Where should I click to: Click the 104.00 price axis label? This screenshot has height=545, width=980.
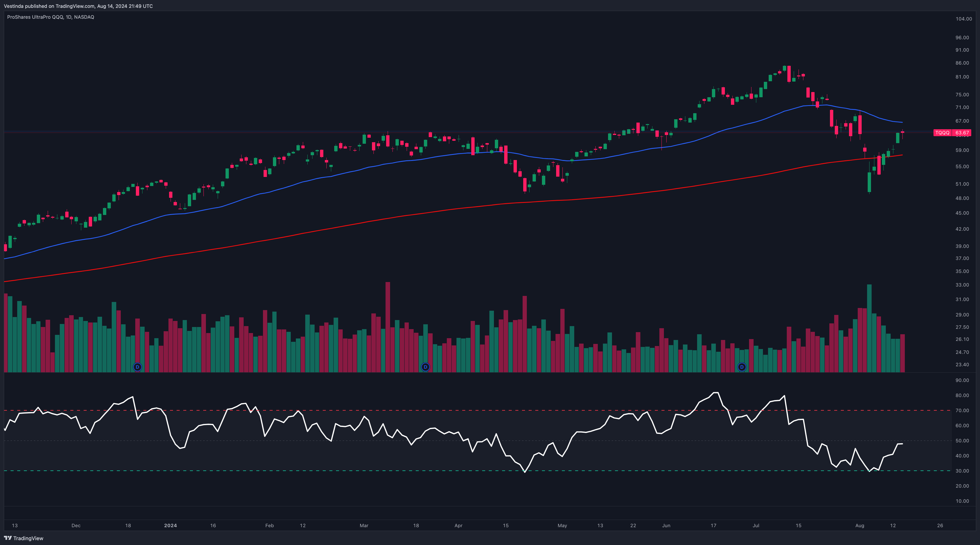tap(964, 19)
